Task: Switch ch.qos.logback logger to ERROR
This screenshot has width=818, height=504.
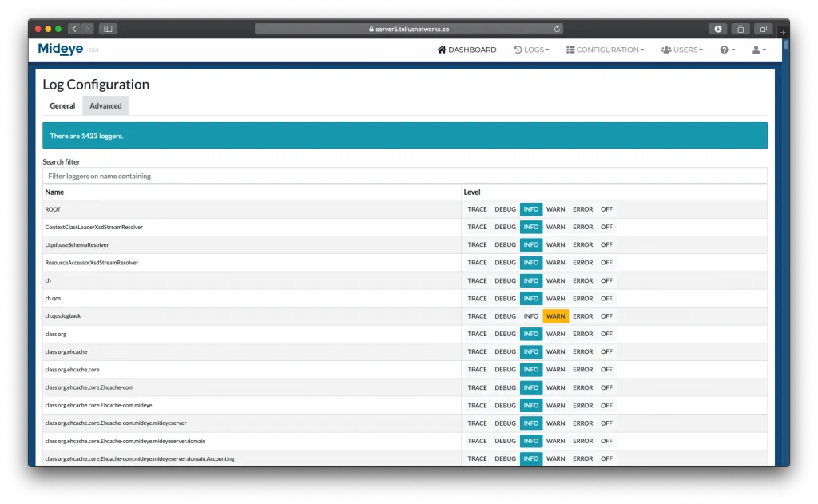Action: [x=582, y=315]
